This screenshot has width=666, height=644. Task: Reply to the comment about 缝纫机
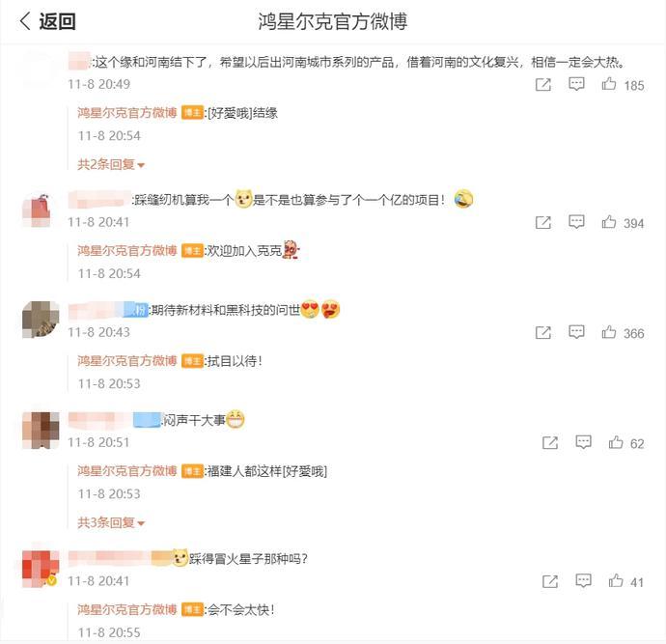(576, 222)
